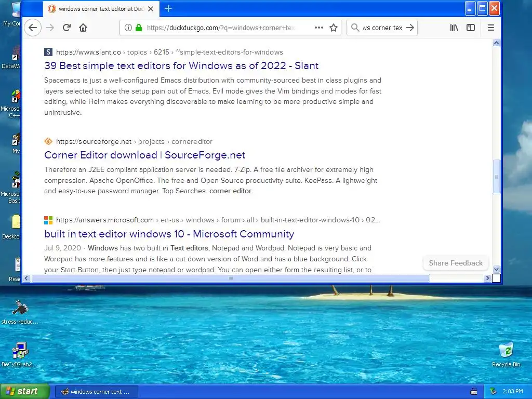The image size is (532, 399).
Task: Click the DuckDuckGo address bar URL
Action: point(220,28)
